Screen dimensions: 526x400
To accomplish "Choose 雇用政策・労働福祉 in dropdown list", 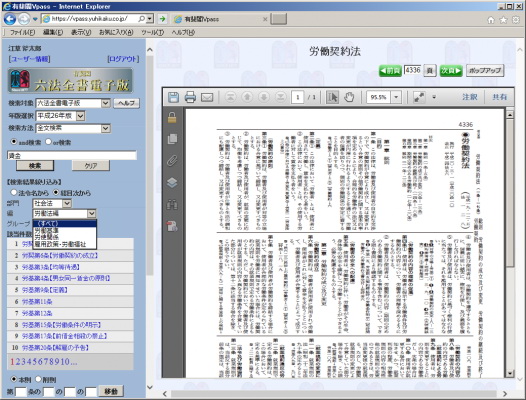I will pos(65,244).
